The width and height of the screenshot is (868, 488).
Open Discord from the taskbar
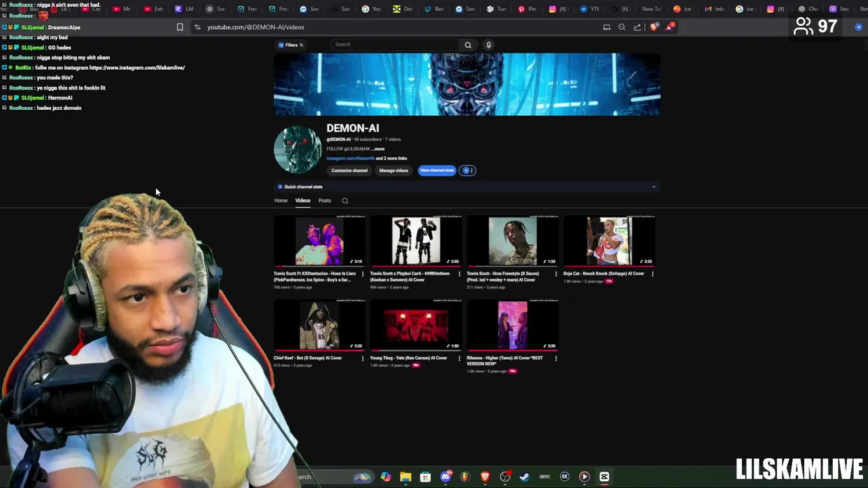446,477
